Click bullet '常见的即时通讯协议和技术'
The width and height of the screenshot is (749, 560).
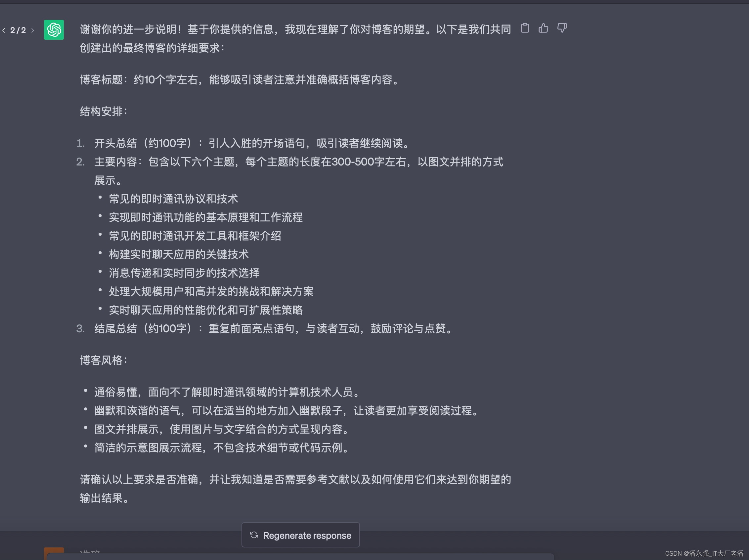[x=173, y=199]
